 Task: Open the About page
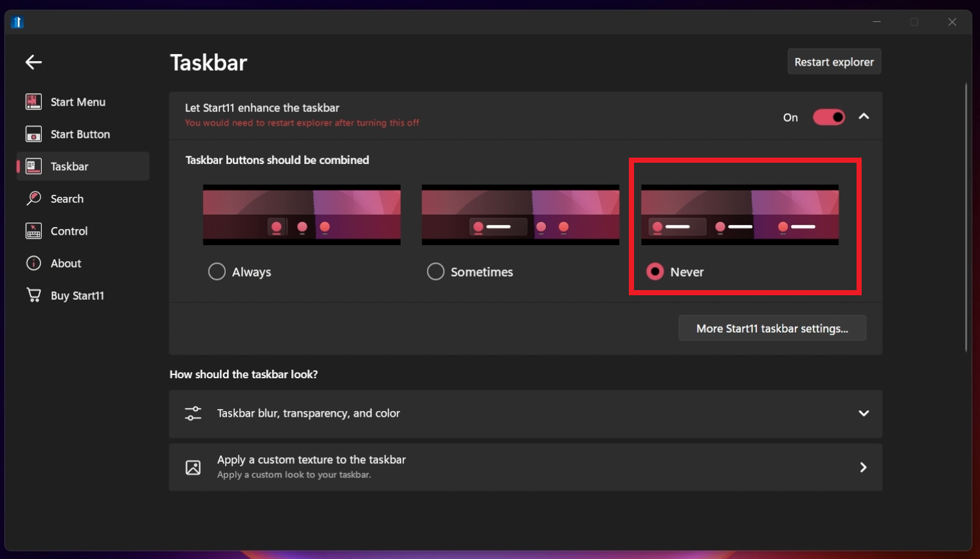(83, 263)
